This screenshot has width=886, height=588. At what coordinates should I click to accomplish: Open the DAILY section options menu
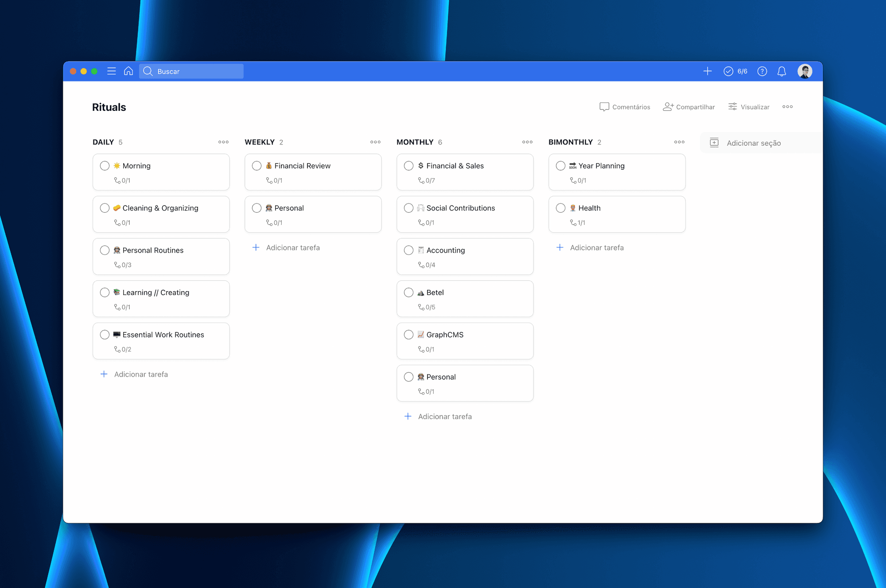pos(223,142)
